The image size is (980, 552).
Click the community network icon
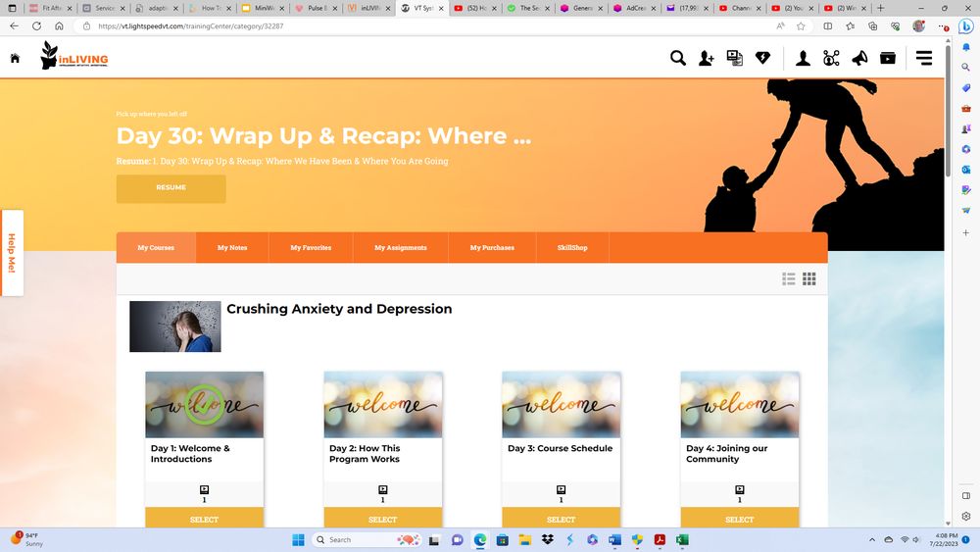pos(831,59)
